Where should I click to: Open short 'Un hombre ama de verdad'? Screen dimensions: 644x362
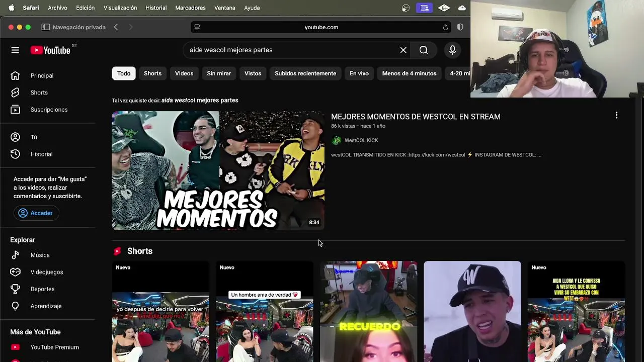(x=264, y=311)
